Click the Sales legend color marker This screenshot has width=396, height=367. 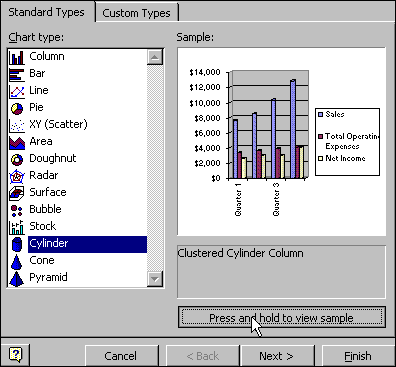321,114
